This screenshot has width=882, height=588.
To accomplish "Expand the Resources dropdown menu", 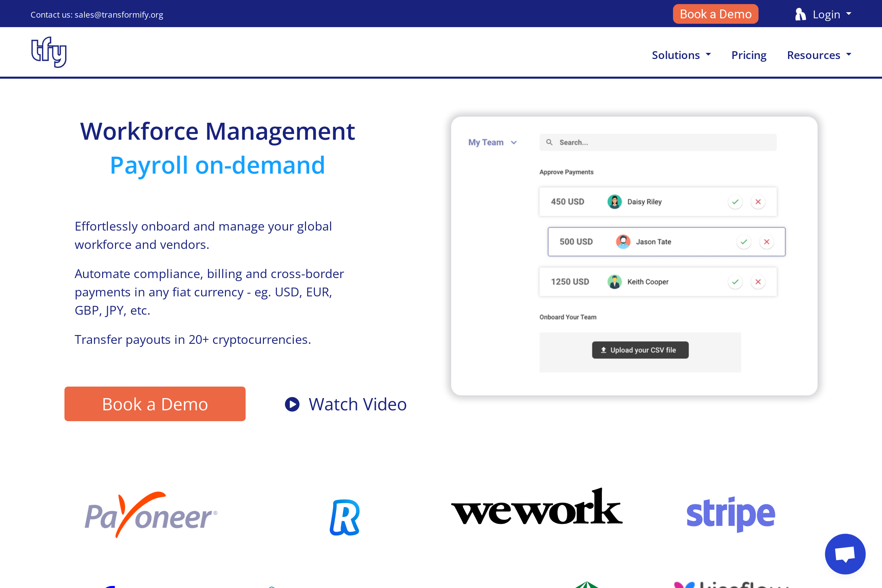I will click(819, 55).
